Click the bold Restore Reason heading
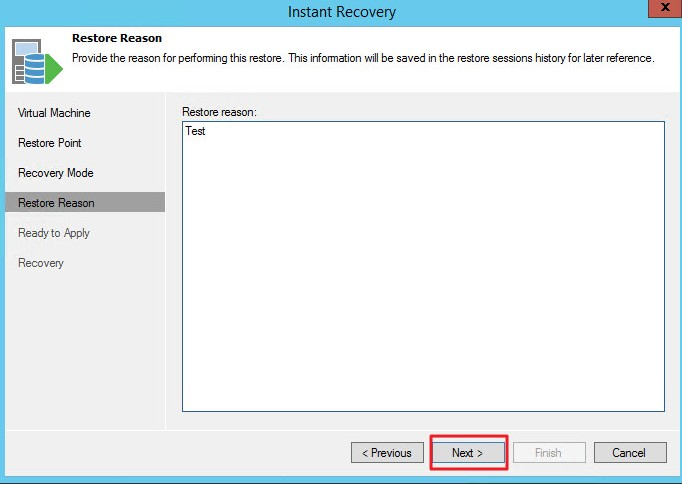The image size is (682, 484). click(117, 38)
